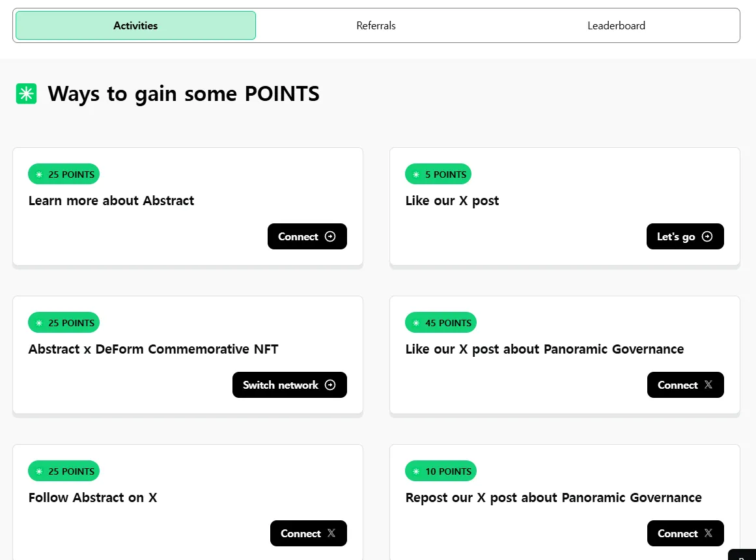Open the Activities tab
Viewport: 756px width, 560px height.
pos(135,25)
